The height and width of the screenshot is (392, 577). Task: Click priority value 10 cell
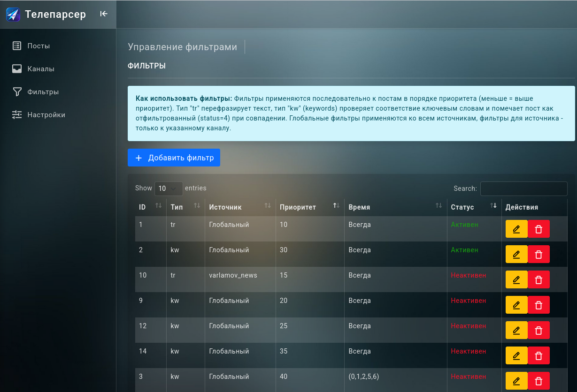[310, 229]
